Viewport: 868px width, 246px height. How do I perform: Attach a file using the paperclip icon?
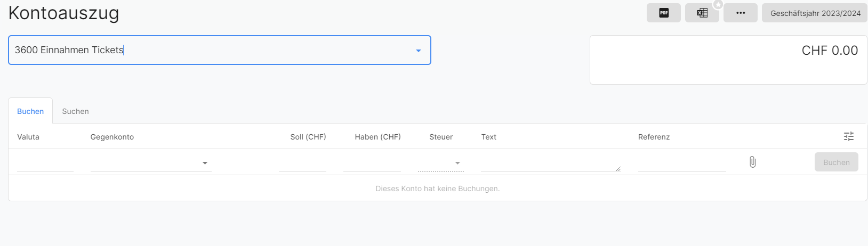click(752, 162)
